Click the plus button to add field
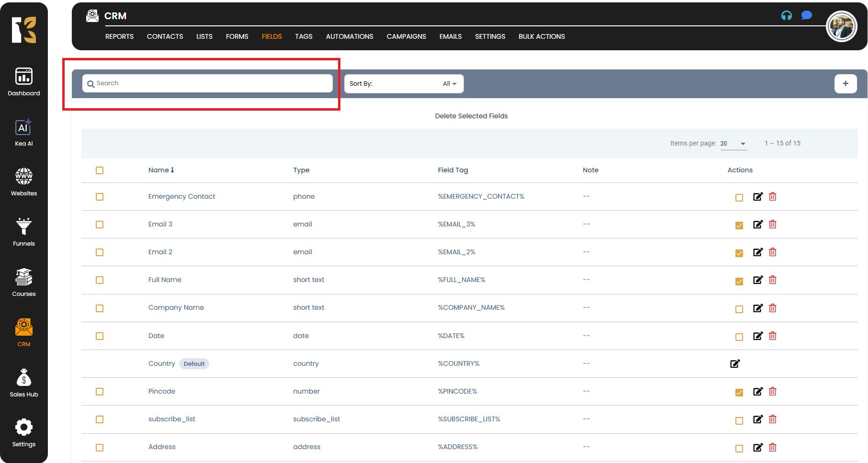The height and width of the screenshot is (463, 868). [x=845, y=84]
